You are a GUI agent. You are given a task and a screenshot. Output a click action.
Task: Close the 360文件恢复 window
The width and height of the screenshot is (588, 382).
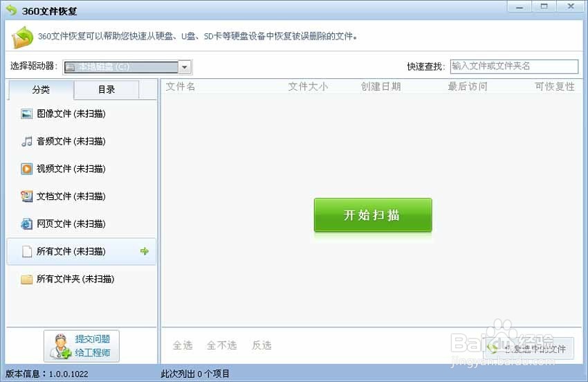point(571,6)
